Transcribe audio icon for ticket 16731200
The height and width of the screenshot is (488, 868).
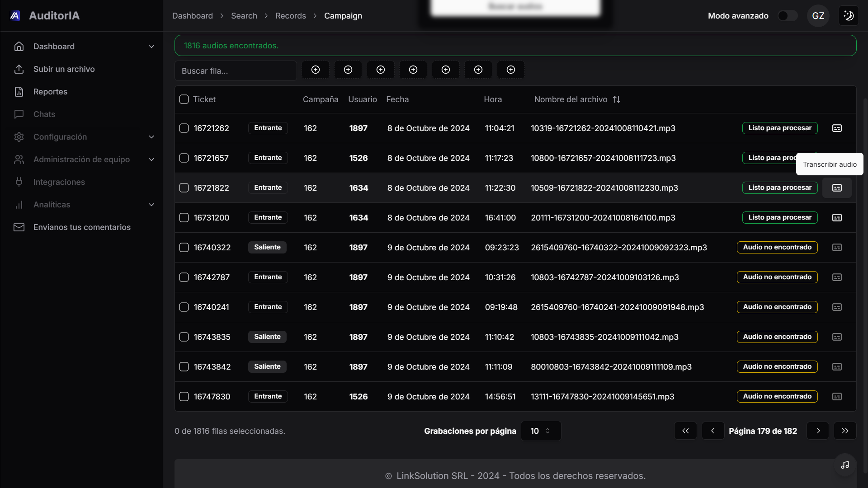click(837, 218)
